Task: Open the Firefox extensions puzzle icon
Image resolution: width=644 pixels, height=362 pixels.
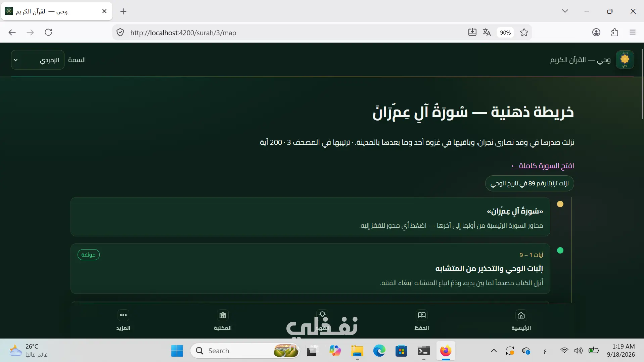Action: 614,32
